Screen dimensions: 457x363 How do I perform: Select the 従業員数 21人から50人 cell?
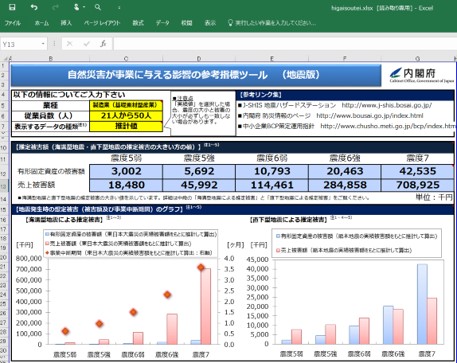(x=126, y=116)
